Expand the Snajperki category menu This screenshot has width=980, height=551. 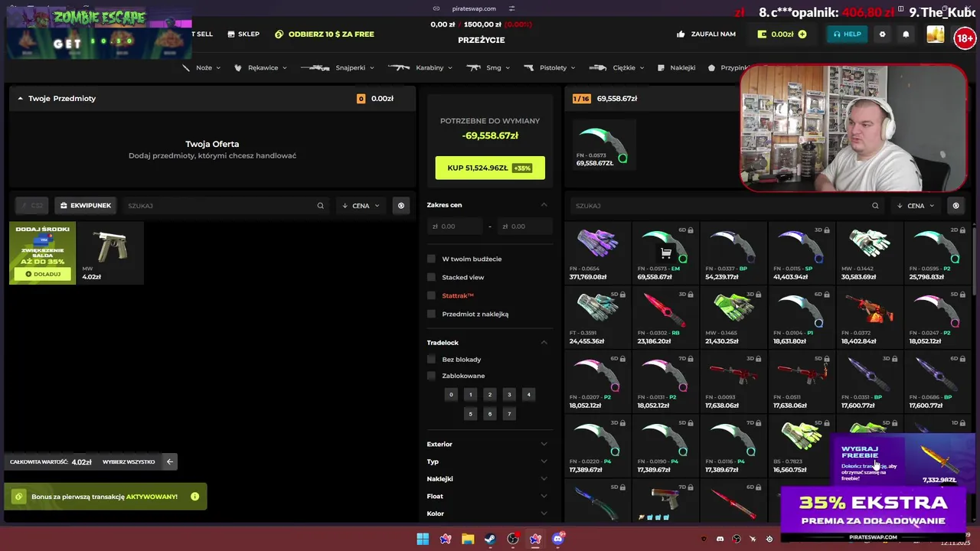[338, 67]
